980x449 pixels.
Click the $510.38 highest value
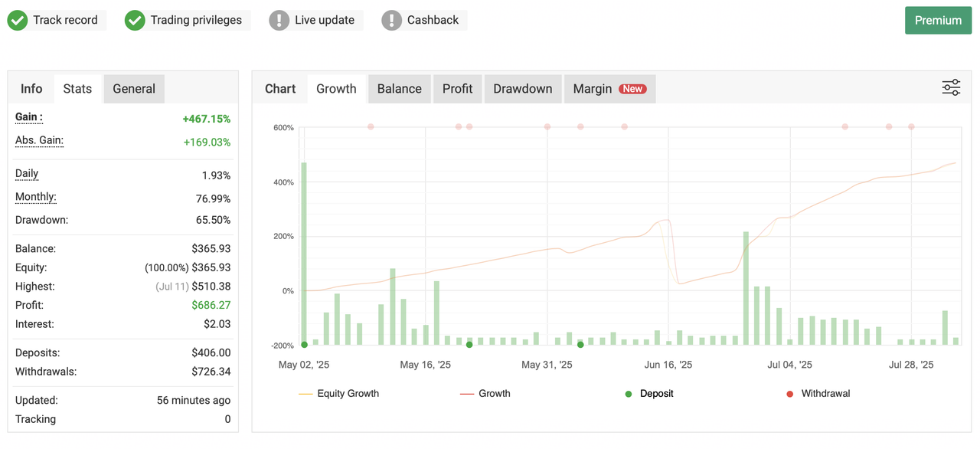tap(211, 287)
